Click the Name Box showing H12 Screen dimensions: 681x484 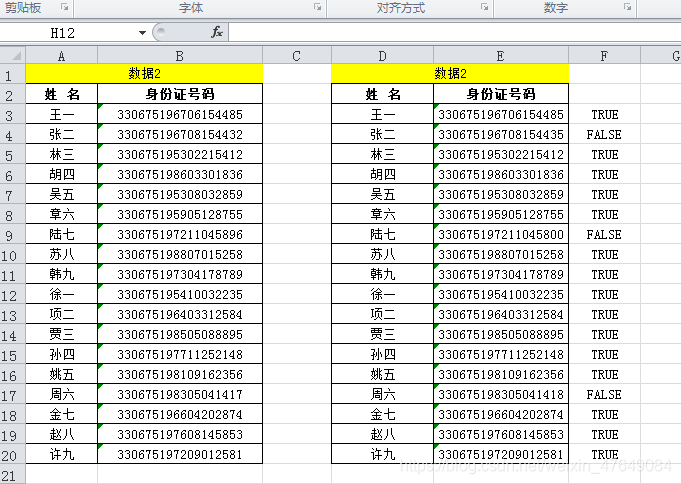tap(63, 33)
